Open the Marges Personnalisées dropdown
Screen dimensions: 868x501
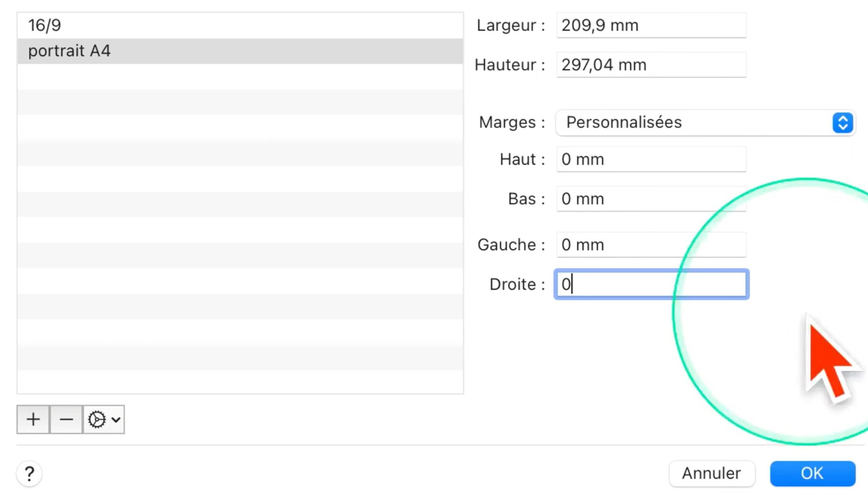(x=705, y=123)
